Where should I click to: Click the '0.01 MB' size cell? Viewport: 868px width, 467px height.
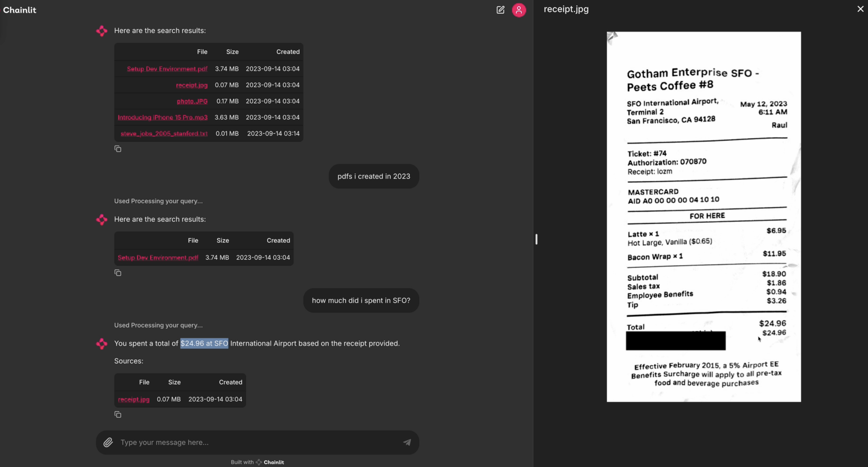227,134
